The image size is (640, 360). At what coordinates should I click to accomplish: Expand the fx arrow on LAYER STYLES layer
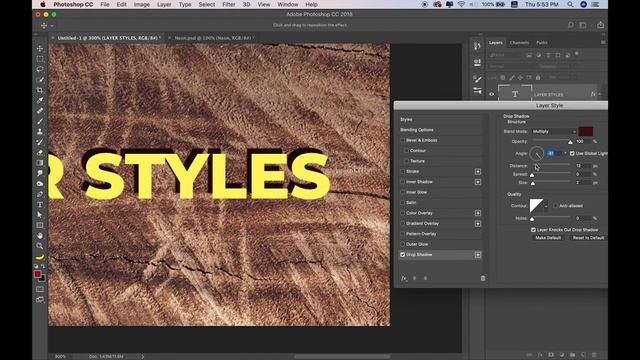coord(600,94)
